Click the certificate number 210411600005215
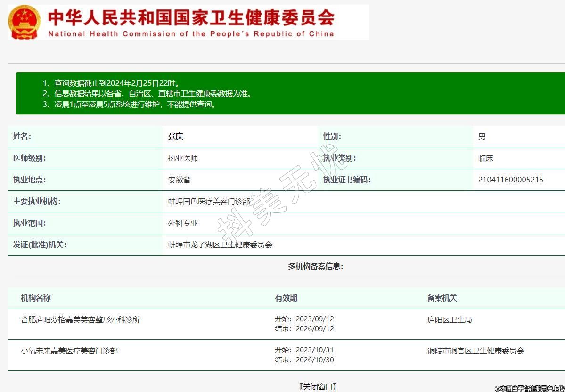The image size is (565, 392). pyautogui.click(x=510, y=180)
